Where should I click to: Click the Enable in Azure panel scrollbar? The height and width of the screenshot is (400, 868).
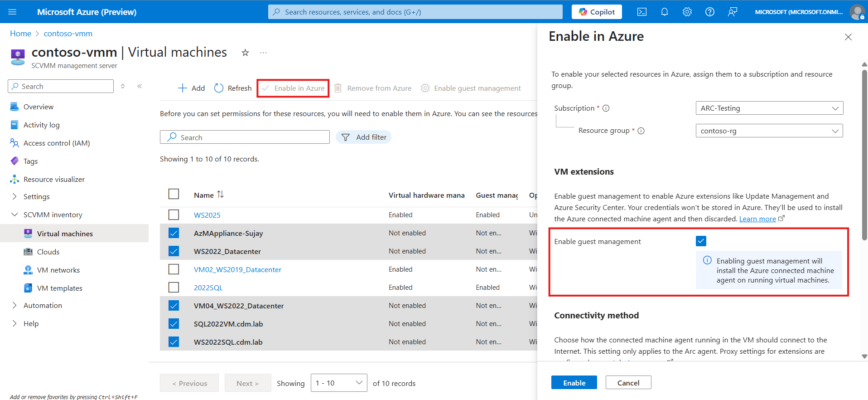point(864,154)
